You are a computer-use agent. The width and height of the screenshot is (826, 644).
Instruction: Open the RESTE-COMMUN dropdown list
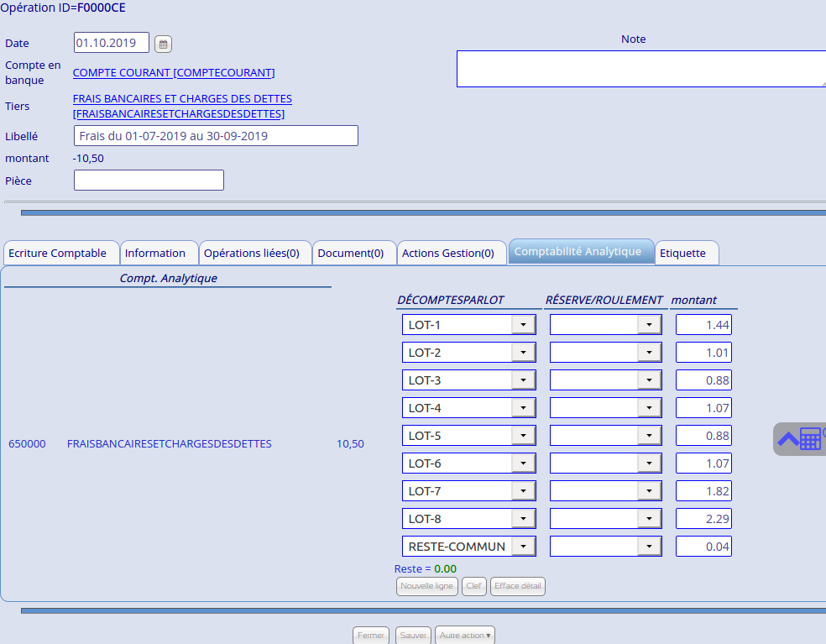pyautogui.click(x=523, y=547)
